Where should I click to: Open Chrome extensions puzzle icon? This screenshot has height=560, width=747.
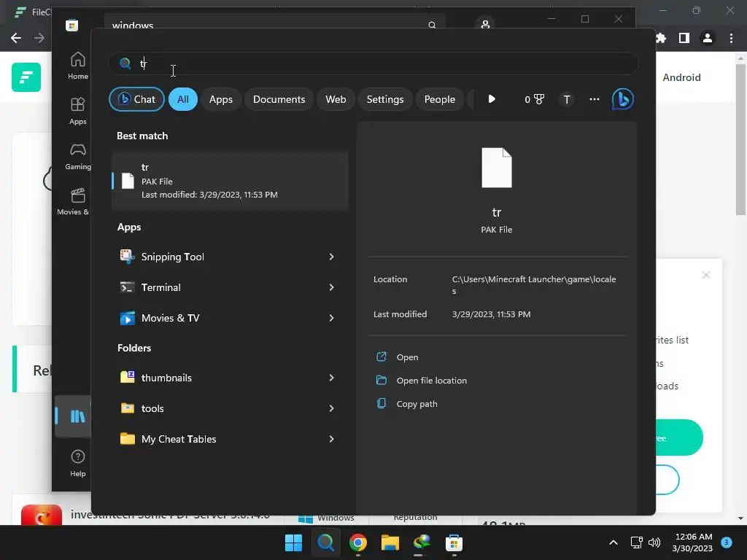[661, 38]
